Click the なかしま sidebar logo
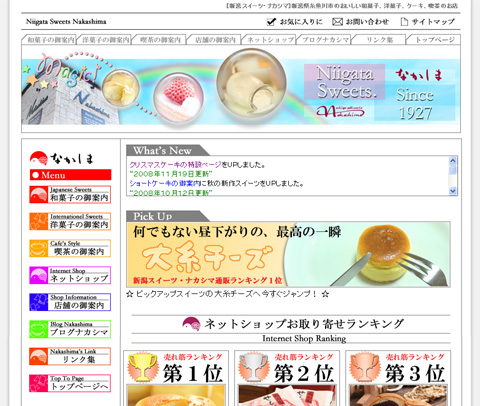Image resolution: width=480 pixels, height=406 pixels. 62,159
